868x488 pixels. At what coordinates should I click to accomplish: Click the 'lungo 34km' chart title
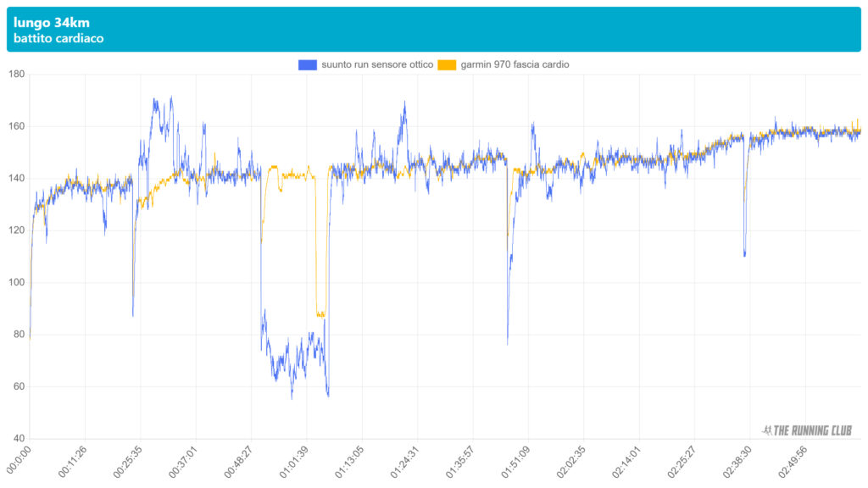(52, 23)
